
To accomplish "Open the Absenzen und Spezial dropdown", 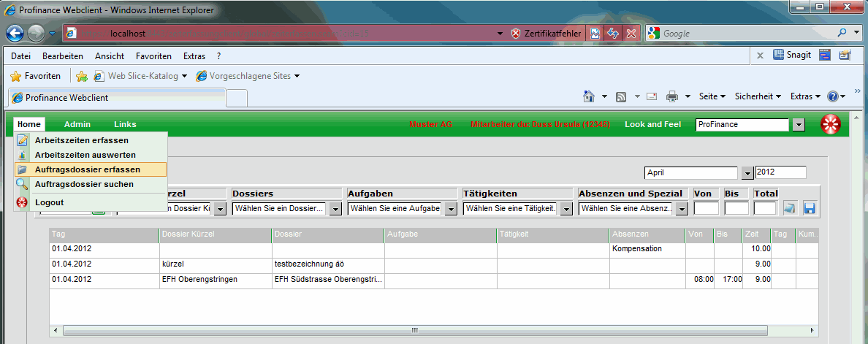I will [682, 209].
